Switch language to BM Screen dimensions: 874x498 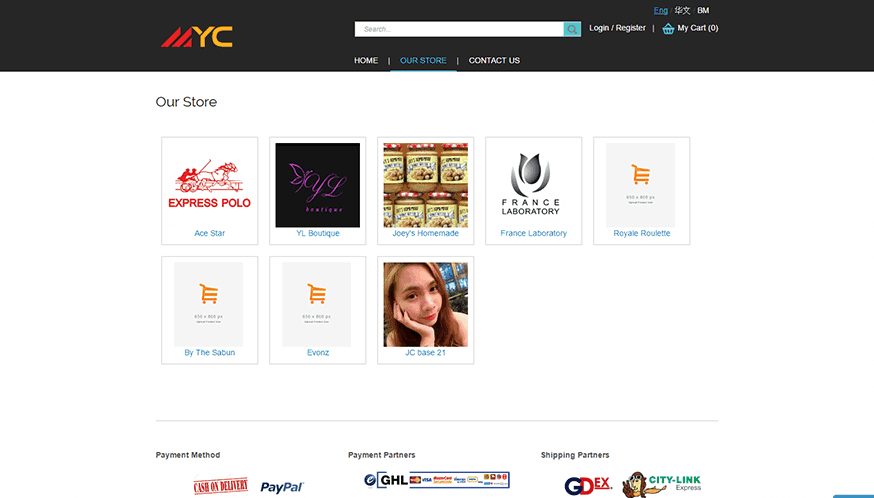703,10
